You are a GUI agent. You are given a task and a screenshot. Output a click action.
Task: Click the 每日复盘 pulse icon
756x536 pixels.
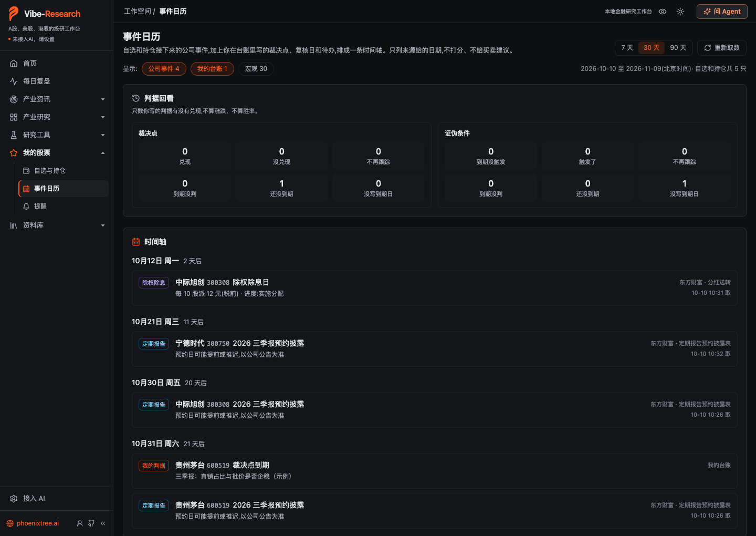click(x=14, y=81)
